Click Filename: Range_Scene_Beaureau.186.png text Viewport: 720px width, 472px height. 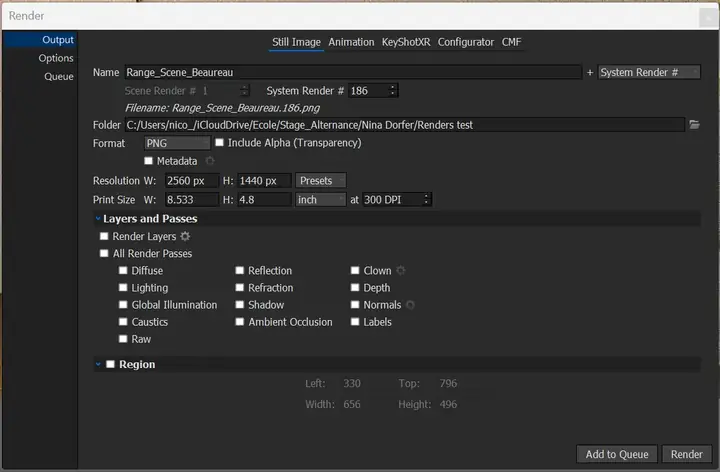(x=222, y=108)
